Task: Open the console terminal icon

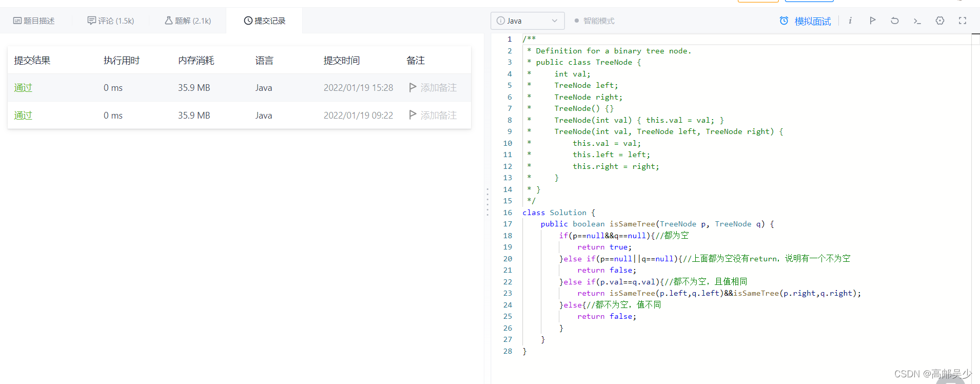Action: tap(917, 21)
